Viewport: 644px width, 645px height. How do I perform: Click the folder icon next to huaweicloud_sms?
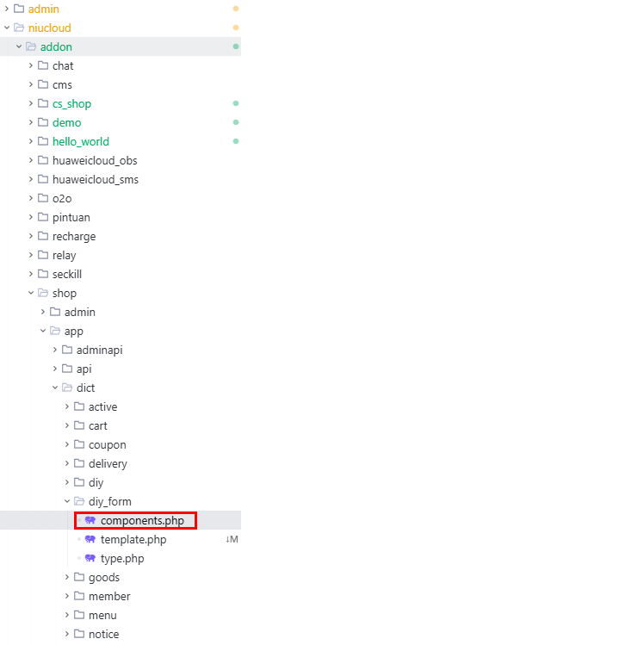(43, 179)
